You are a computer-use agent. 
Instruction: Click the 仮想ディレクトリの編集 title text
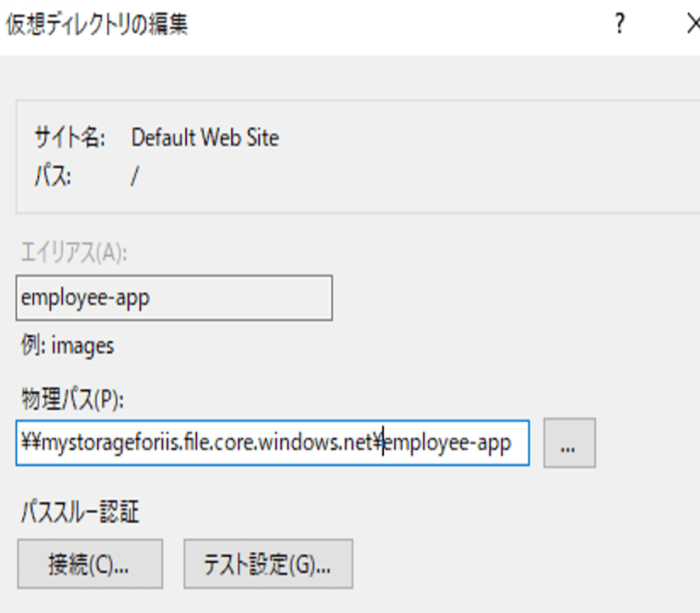(x=97, y=24)
